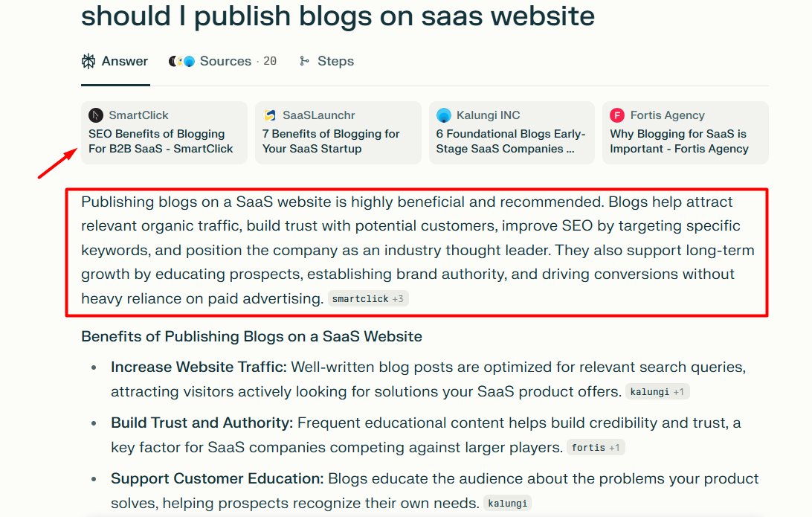The height and width of the screenshot is (517, 812).
Task: Click the smartclick +3 citation chip
Action: tap(368, 299)
